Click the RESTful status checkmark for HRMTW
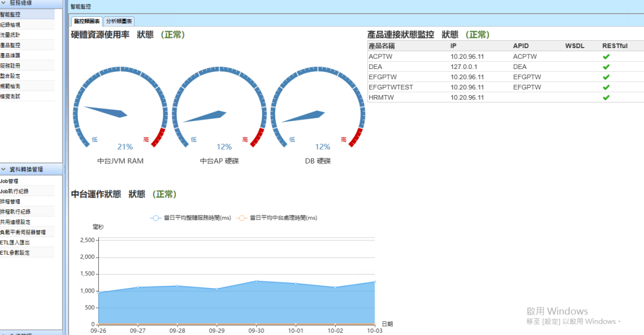The height and width of the screenshot is (335, 644). click(606, 97)
